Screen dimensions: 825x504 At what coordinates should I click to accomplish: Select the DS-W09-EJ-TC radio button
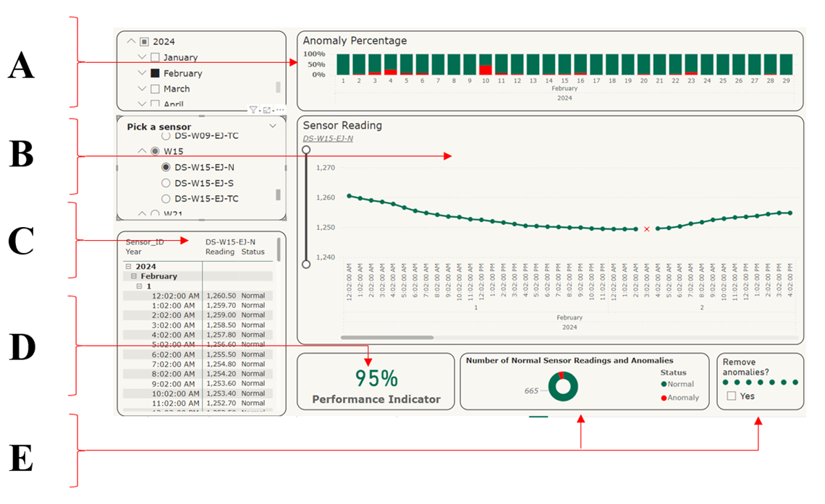tap(166, 135)
